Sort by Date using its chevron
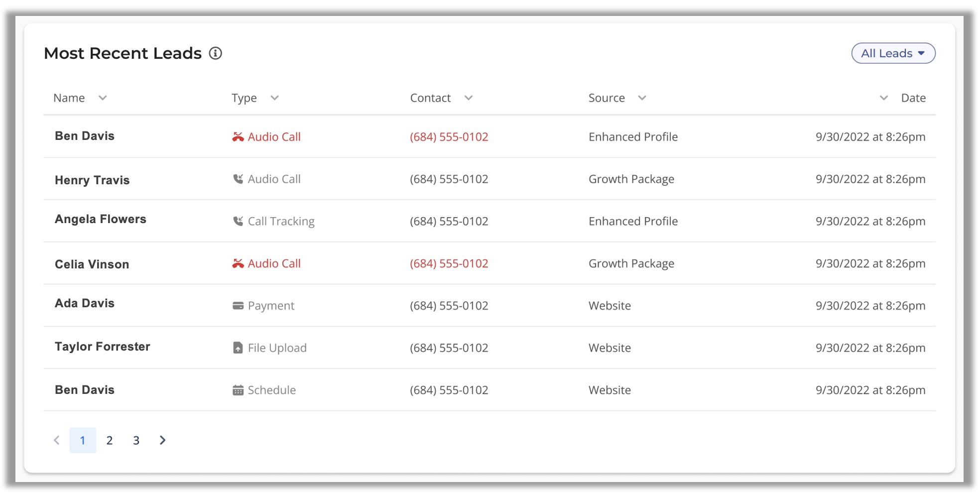The width and height of the screenshot is (980, 494). [x=884, y=98]
